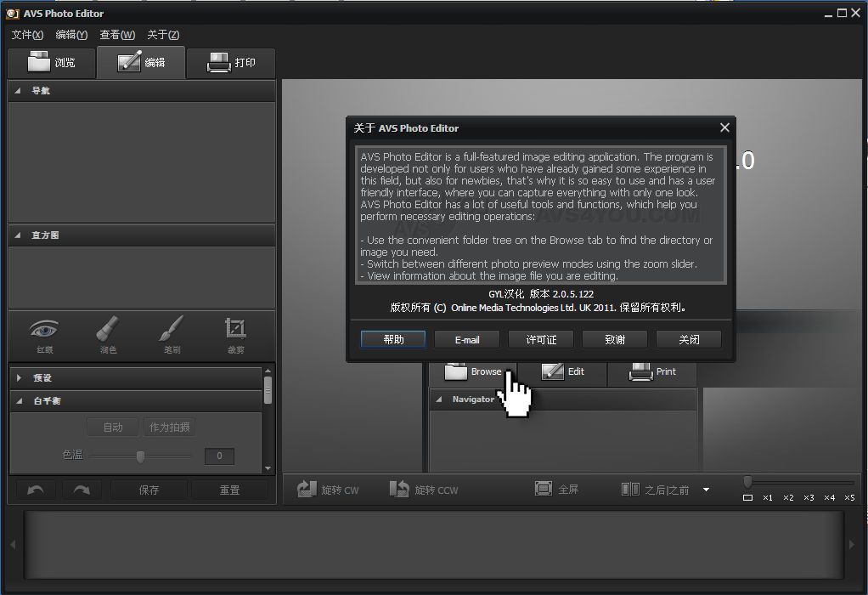The image size is (868, 595).
Task: Click the 色温 temperature slider handle
Action: 140,456
